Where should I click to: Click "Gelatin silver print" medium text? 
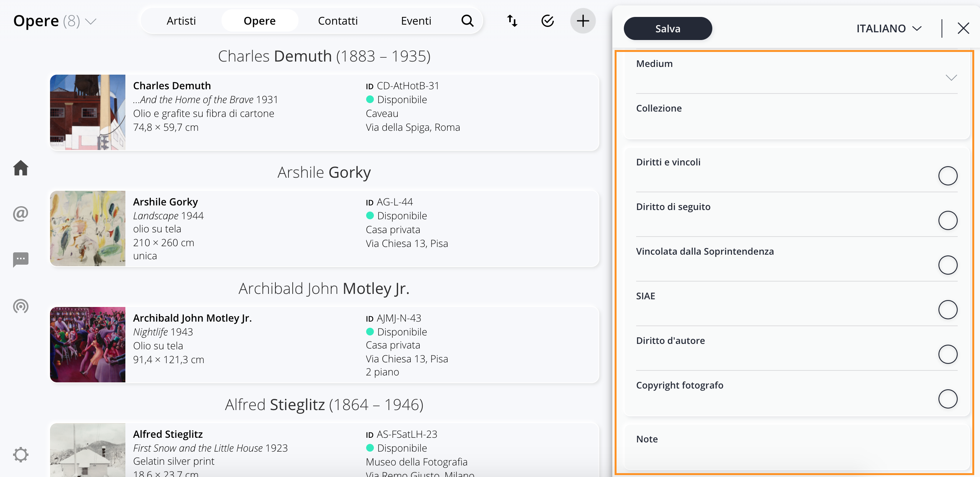click(173, 461)
